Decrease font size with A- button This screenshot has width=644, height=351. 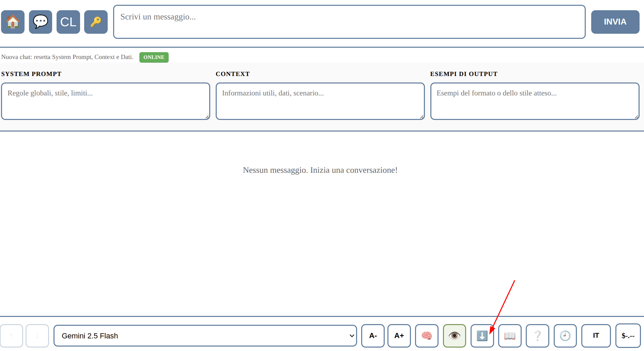click(x=373, y=336)
